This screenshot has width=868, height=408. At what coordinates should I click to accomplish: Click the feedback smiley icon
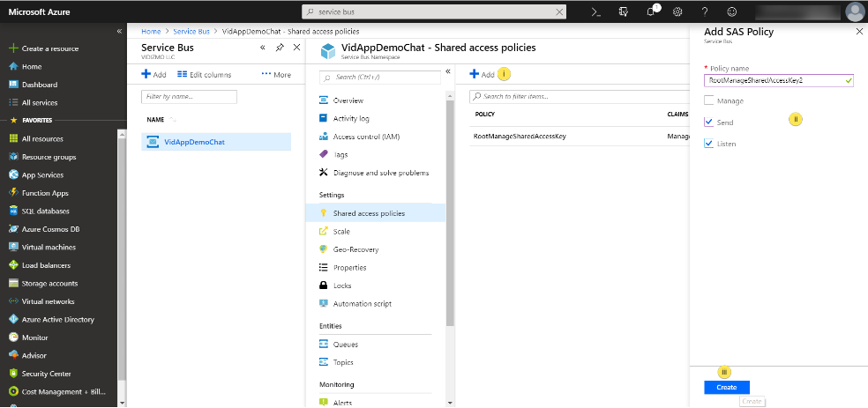pyautogui.click(x=731, y=12)
